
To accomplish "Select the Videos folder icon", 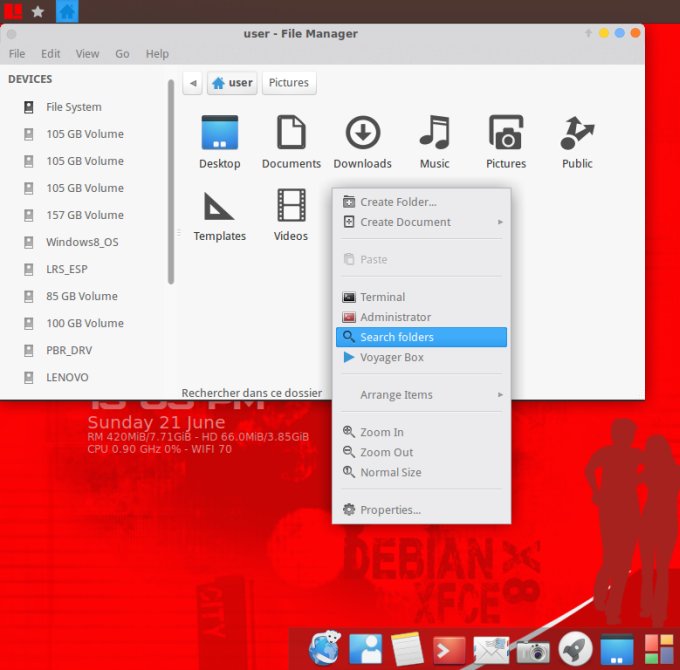I will [x=291, y=206].
